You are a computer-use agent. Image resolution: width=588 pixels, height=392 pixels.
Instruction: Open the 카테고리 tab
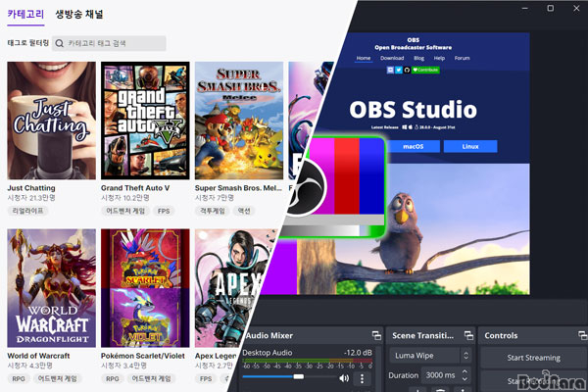click(25, 15)
